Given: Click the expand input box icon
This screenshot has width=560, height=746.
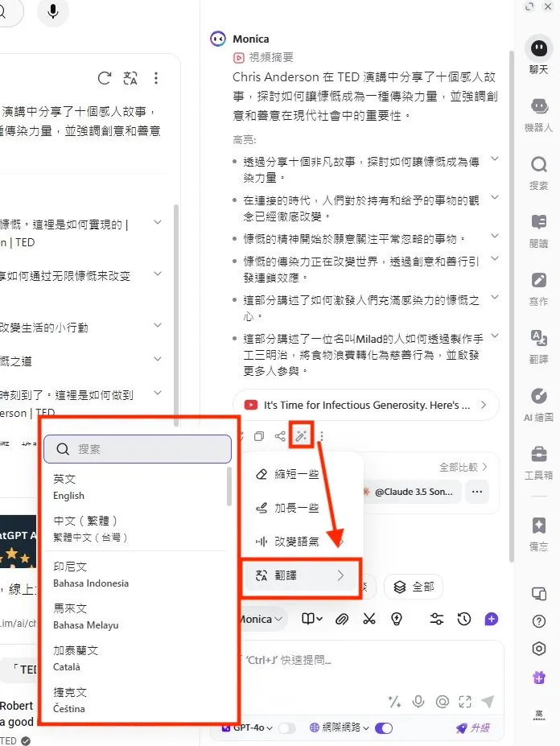Looking at the screenshot, I should pyautogui.click(x=465, y=701).
